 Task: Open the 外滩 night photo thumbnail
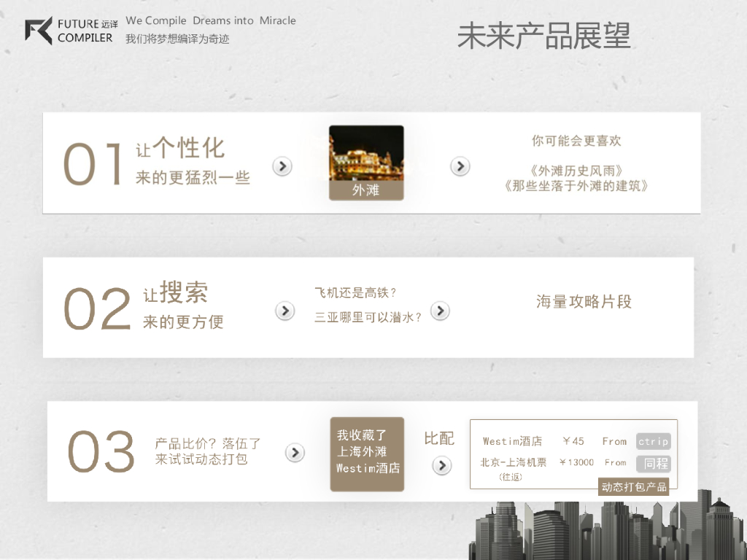366,153
